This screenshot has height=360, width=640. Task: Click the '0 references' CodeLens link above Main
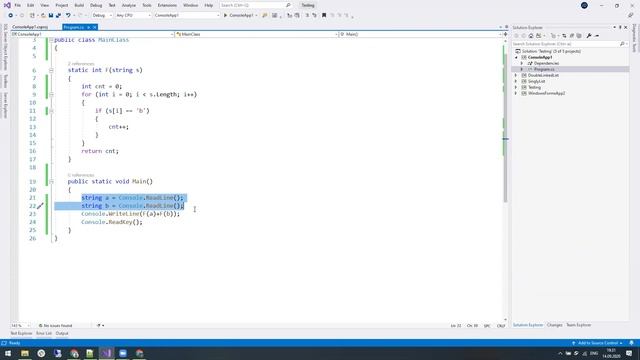[x=81, y=175]
